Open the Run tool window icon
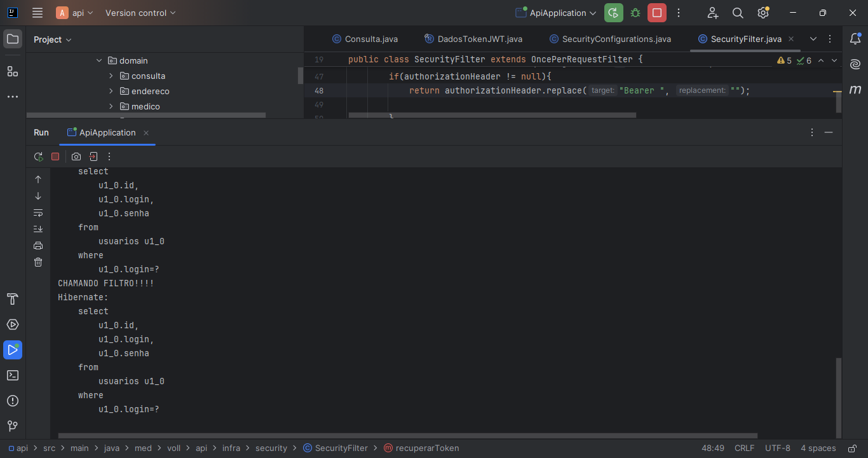 click(13, 350)
